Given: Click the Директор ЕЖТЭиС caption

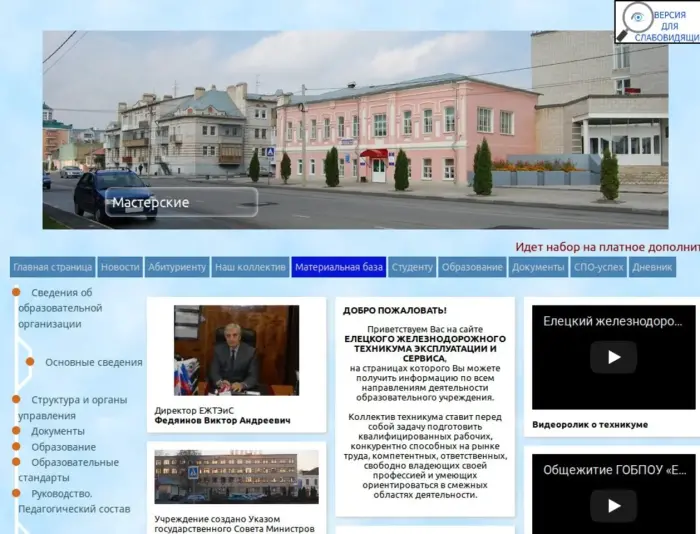Looking at the screenshot, I should click(x=194, y=410).
